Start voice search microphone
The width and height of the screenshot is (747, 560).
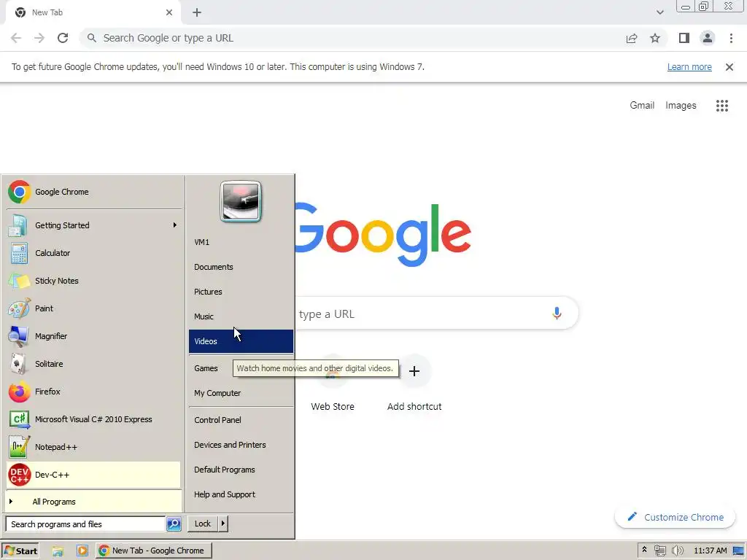[557, 313]
